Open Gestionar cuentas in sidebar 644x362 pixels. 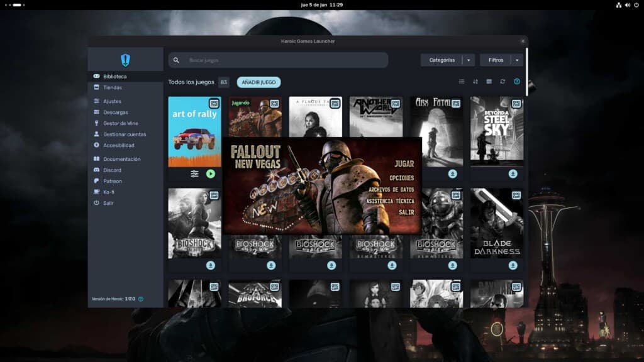125,134
